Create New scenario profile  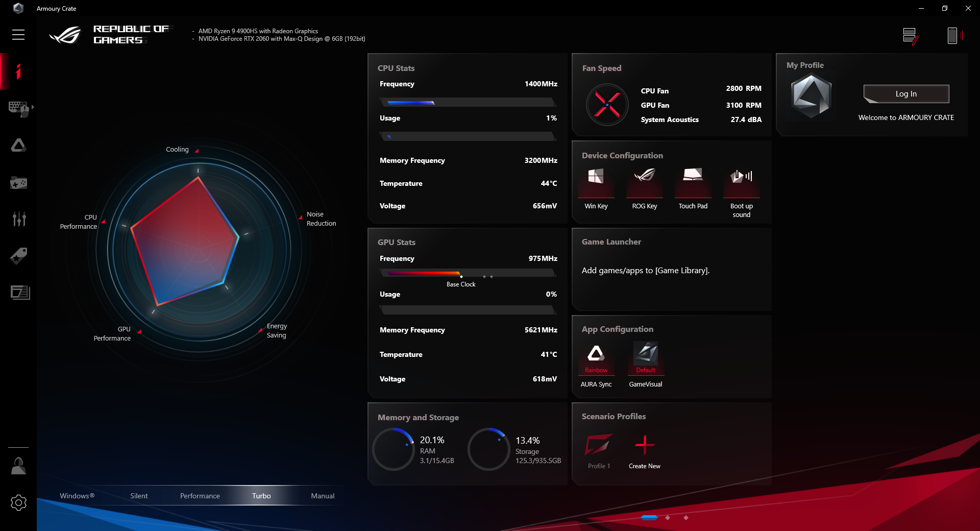pyautogui.click(x=645, y=451)
